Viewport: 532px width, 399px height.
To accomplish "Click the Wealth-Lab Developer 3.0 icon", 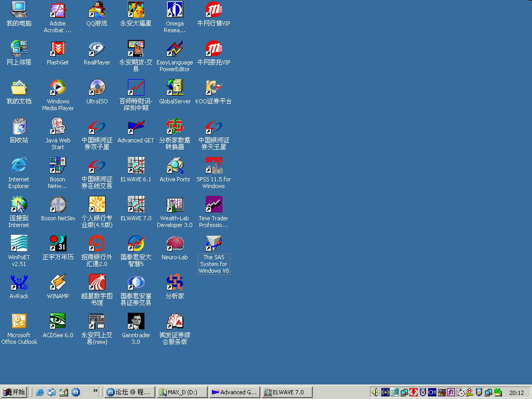I will click(x=175, y=205).
